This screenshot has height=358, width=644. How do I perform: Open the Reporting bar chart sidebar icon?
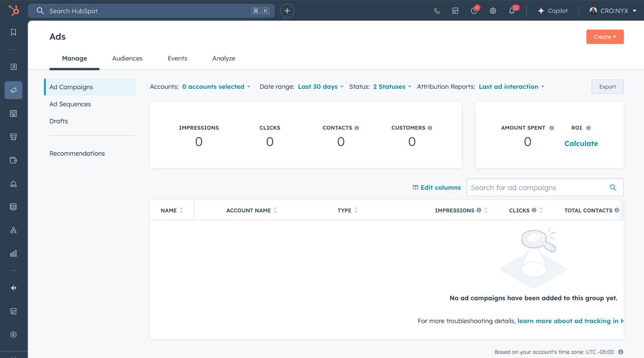pyautogui.click(x=14, y=254)
